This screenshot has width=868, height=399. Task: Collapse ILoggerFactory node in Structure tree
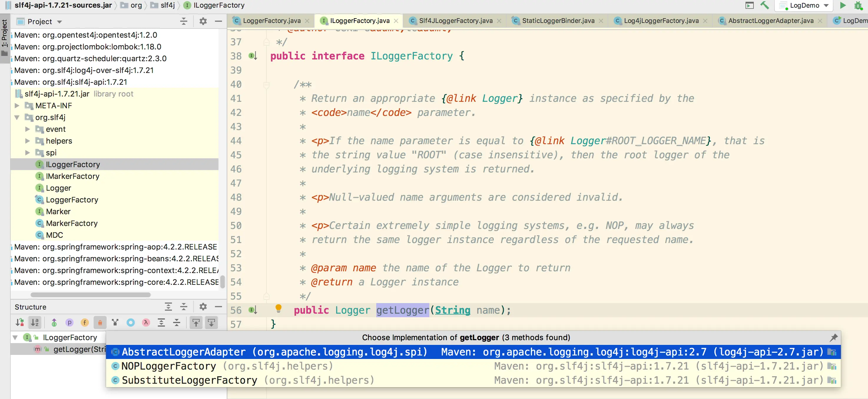point(15,338)
